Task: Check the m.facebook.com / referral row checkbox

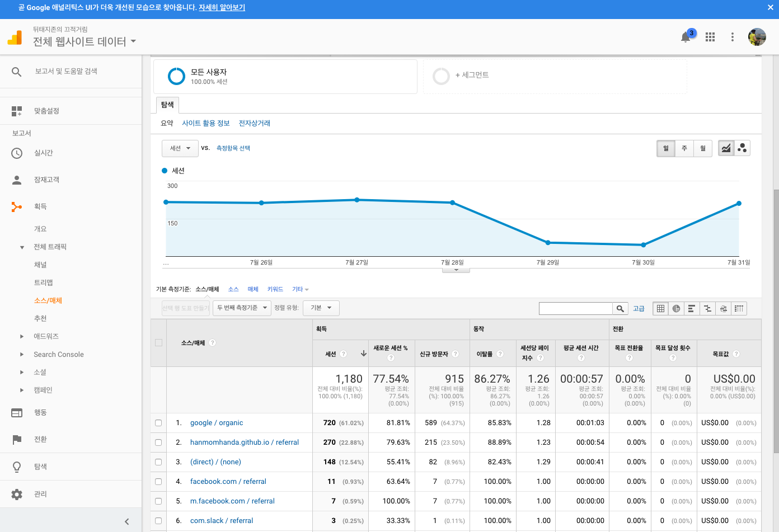Action: tap(158, 501)
